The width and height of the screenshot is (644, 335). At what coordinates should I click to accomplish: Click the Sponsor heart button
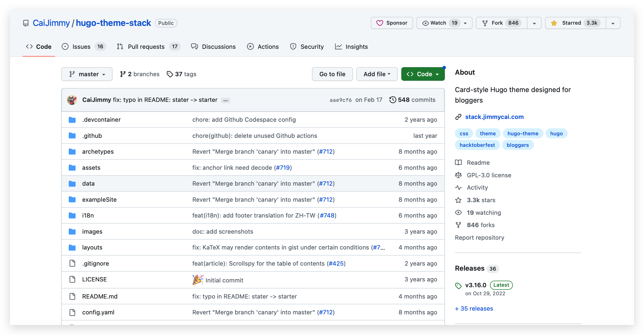(391, 23)
